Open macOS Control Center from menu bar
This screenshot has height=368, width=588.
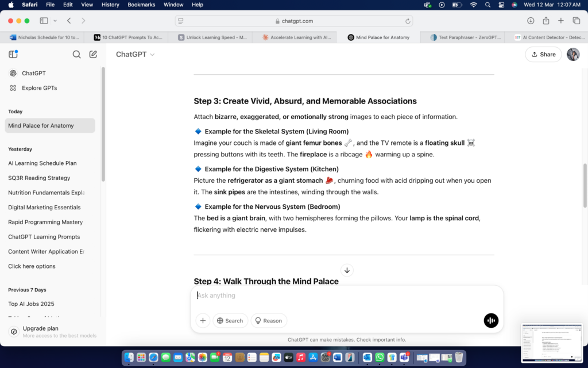click(x=501, y=5)
